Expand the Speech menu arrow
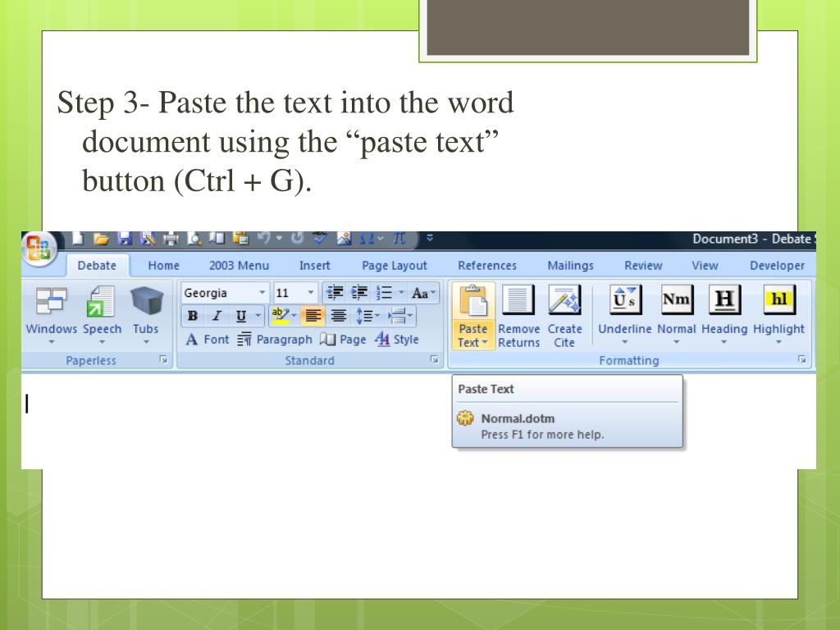The width and height of the screenshot is (840, 630). pyautogui.click(x=102, y=342)
